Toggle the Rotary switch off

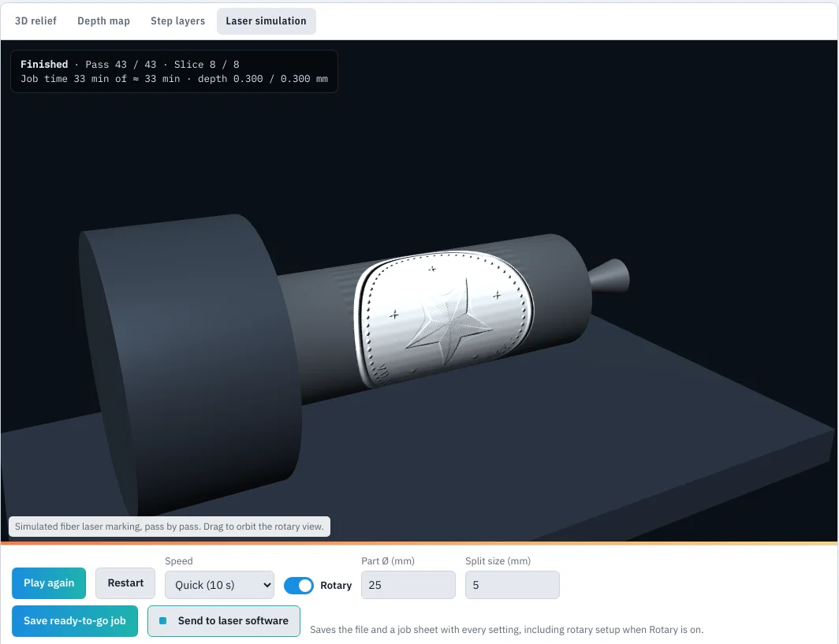point(299,585)
